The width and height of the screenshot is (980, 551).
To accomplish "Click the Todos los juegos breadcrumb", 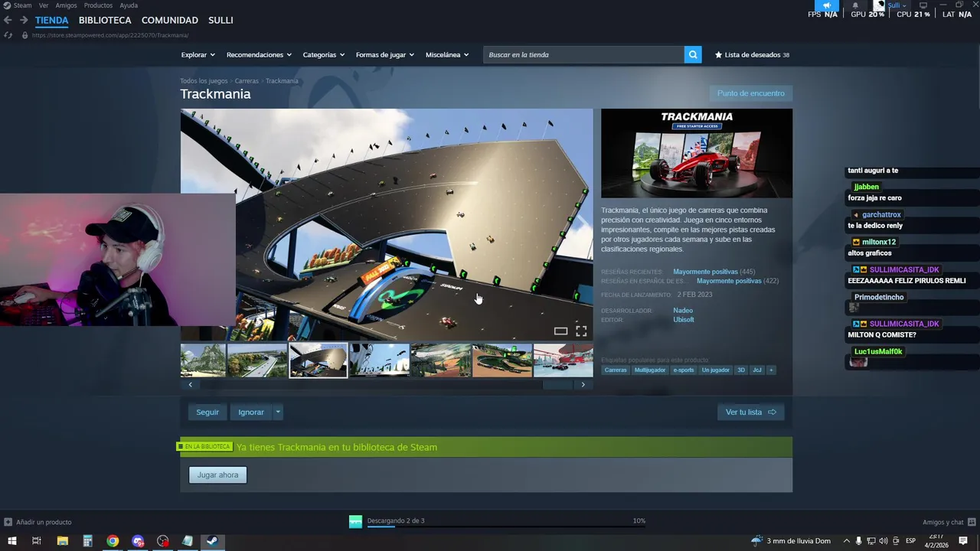I will coord(204,81).
